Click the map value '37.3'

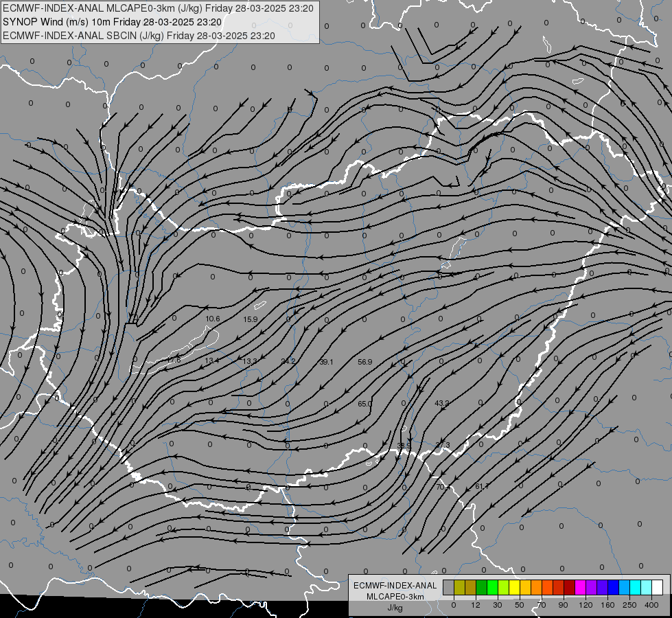point(443,445)
